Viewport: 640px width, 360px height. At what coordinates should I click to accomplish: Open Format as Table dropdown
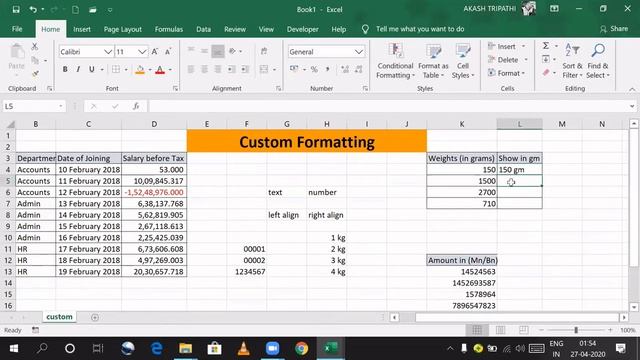(x=433, y=61)
